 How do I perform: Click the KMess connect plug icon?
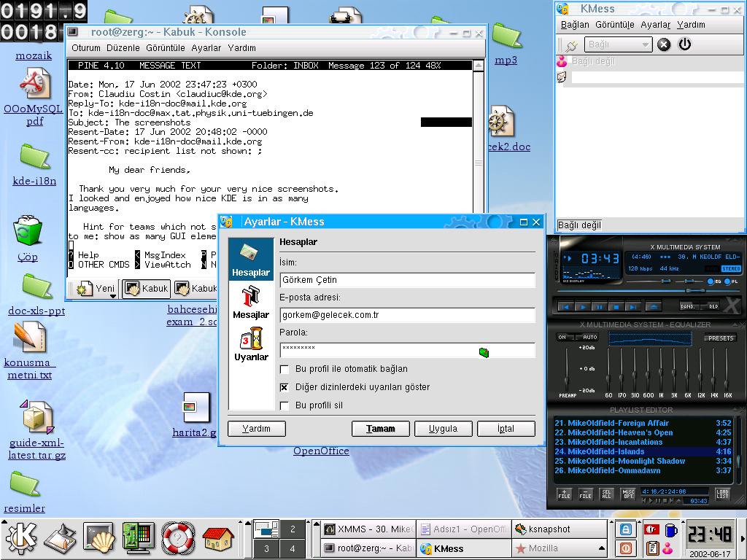pyautogui.click(x=571, y=45)
